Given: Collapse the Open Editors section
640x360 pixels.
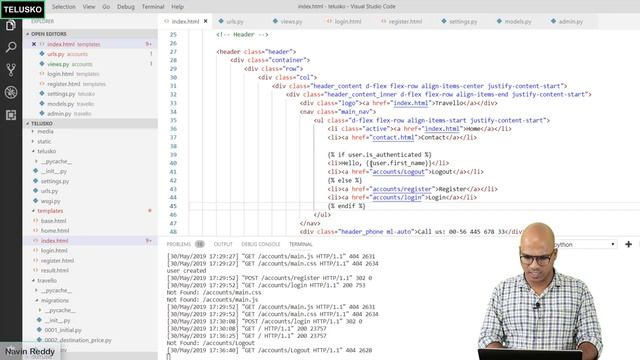Looking at the screenshot, I should point(90,34).
